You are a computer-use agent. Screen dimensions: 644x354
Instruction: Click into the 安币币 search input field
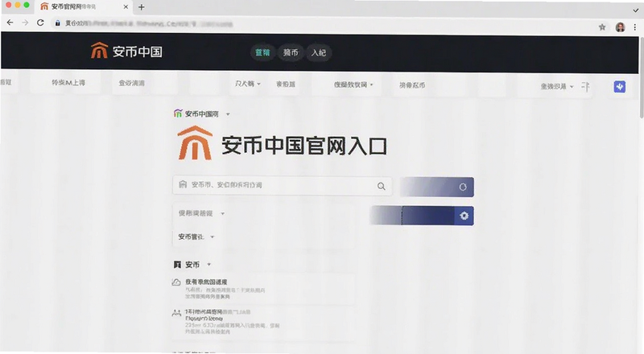point(283,186)
